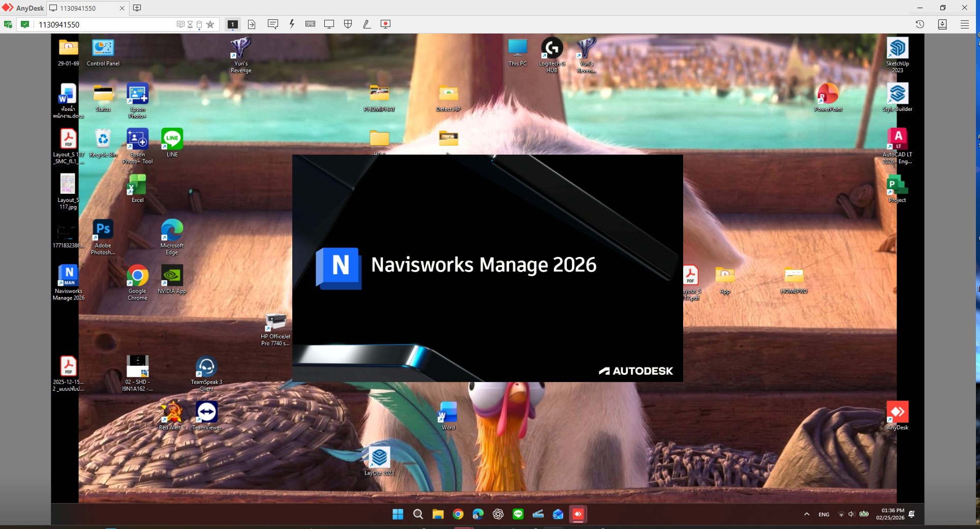Select the Style Builder desktop shortcut
This screenshot has height=529, width=980.
tap(898, 97)
